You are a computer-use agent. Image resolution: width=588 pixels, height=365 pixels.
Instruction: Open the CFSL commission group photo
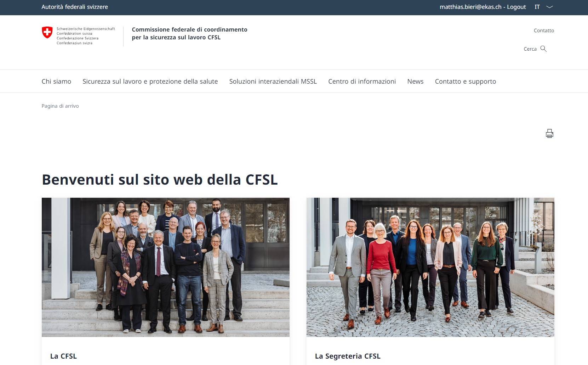click(x=166, y=267)
